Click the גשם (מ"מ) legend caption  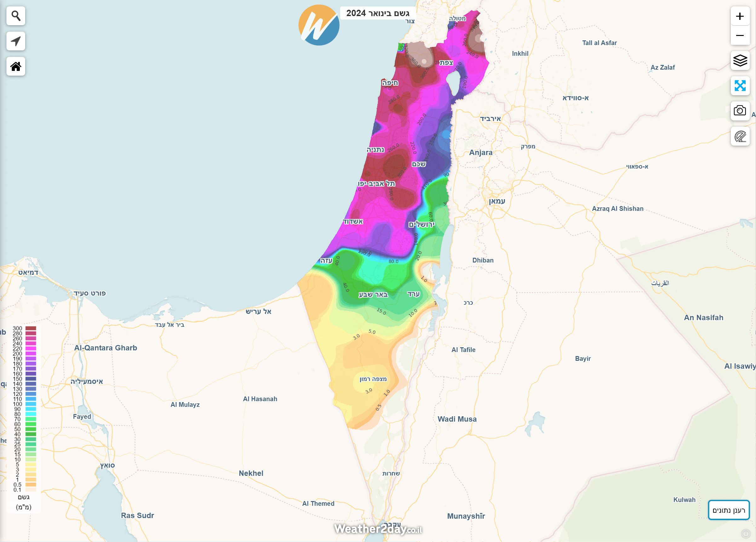click(x=24, y=502)
